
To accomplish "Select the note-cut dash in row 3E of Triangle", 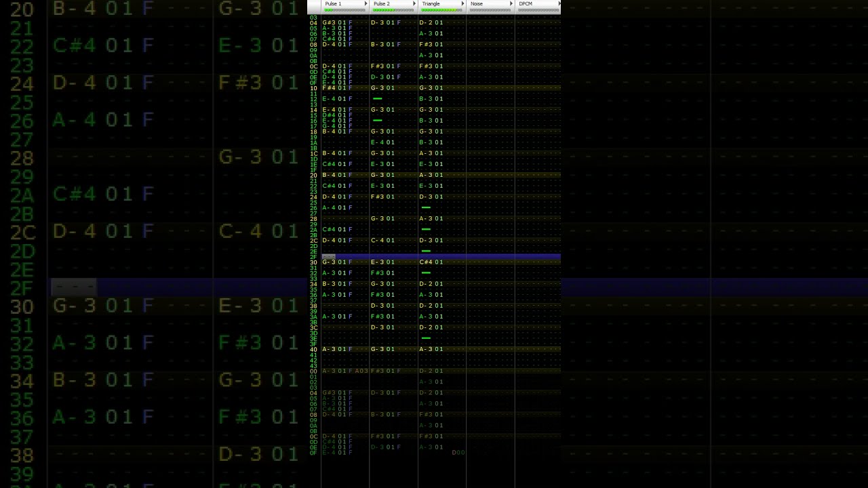I will (x=426, y=338).
